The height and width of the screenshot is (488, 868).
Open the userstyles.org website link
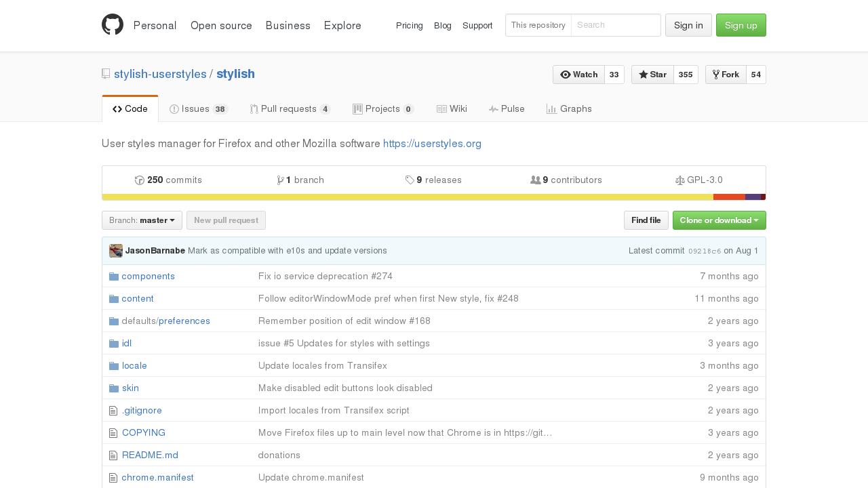pos(432,144)
